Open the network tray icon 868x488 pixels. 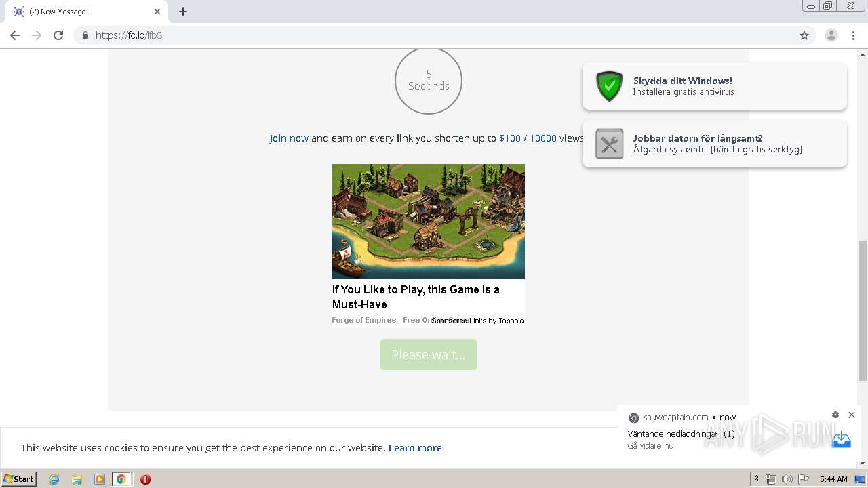(771, 479)
